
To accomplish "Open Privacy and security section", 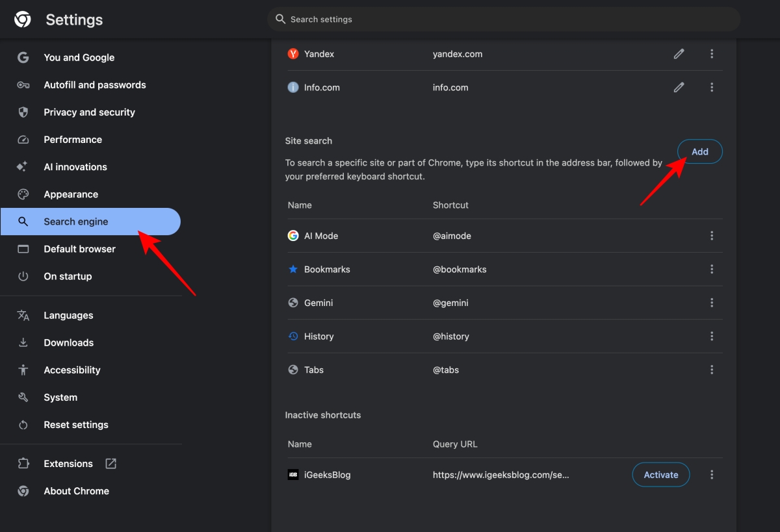I will [x=90, y=112].
